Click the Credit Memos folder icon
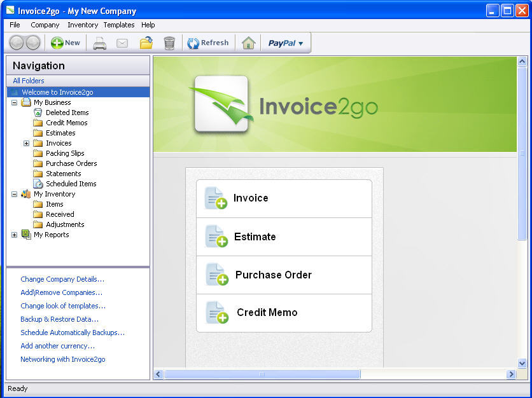532x398 pixels. [38, 123]
